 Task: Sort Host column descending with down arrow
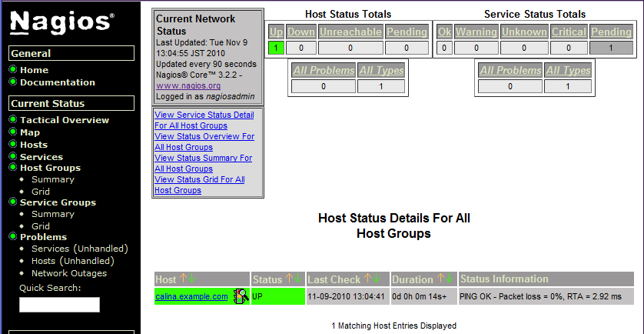192,279
